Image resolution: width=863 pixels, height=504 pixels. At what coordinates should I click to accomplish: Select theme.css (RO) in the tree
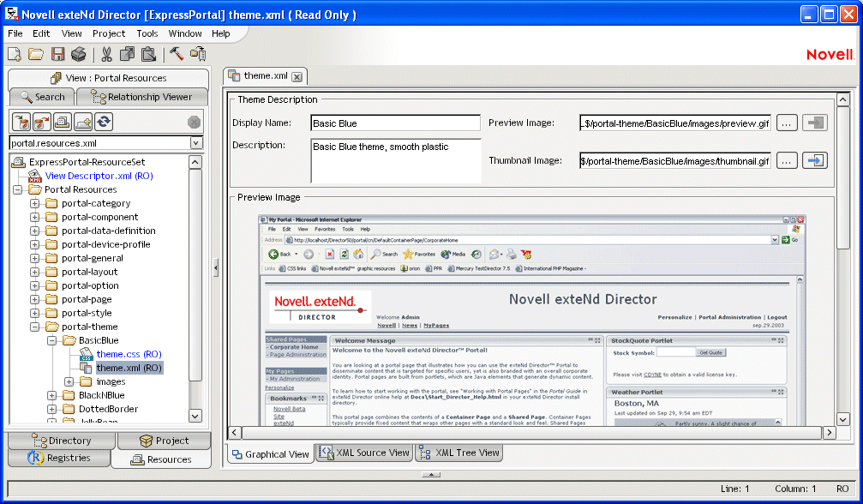tap(129, 354)
